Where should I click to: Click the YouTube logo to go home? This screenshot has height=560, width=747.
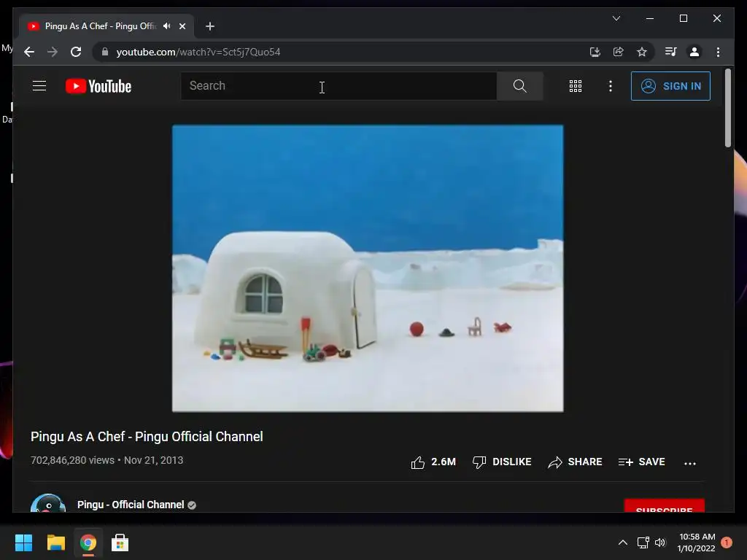98,86
